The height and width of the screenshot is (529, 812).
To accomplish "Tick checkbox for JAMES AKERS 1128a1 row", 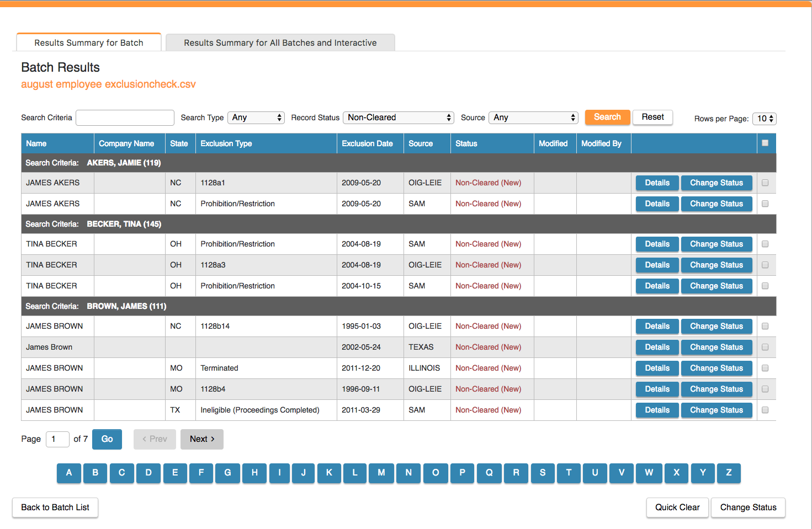I will pos(765,183).
